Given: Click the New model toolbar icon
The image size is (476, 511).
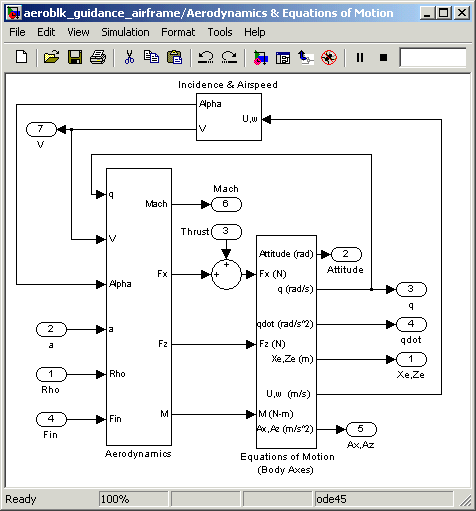Looking at the screenshot, I should (x=22, y=57).
